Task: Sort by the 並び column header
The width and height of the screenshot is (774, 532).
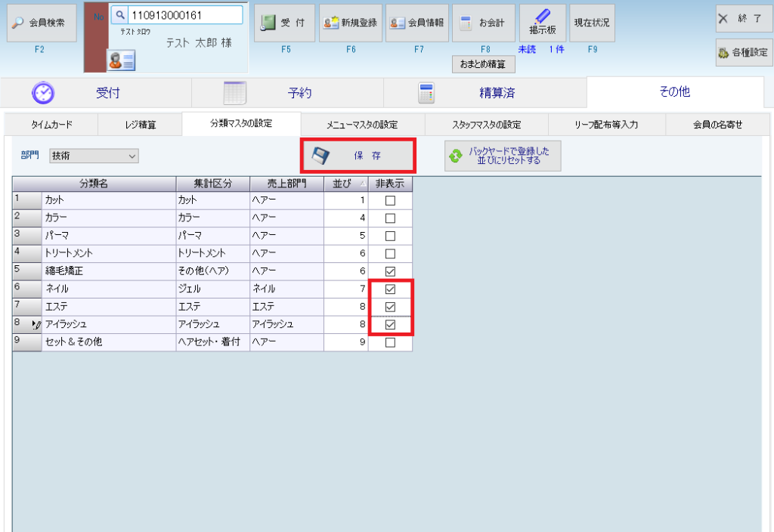Action: coord(345,184)
